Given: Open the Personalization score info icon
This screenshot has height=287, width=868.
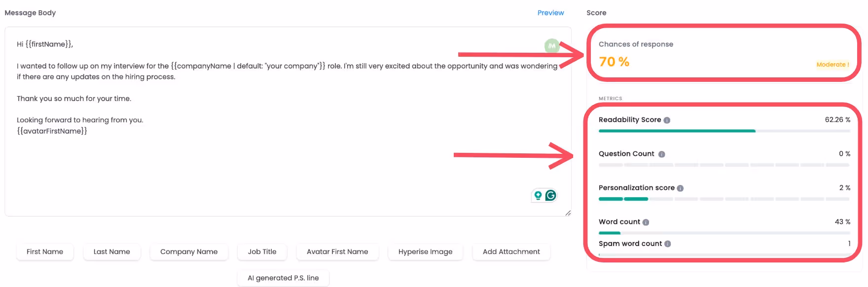Looking at the screenshot, I should pos(681,188).
